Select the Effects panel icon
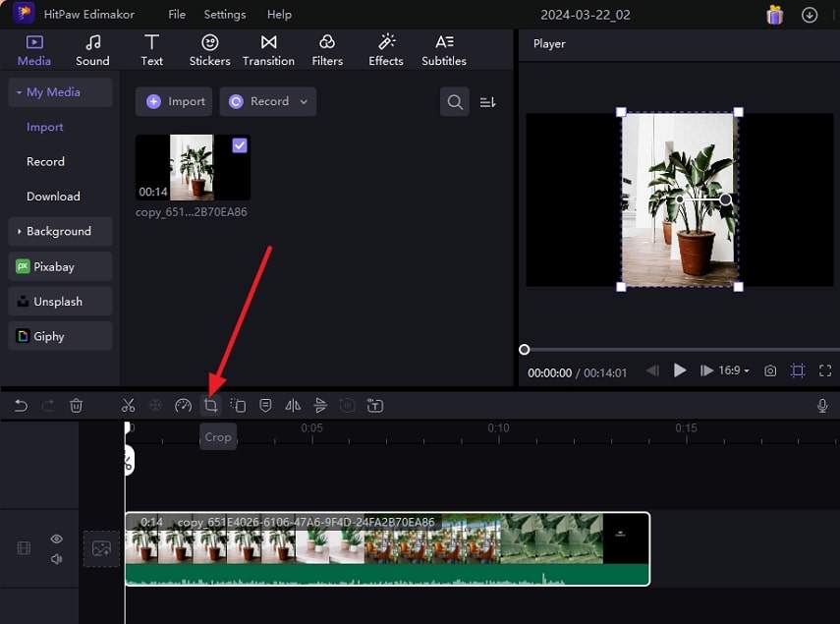840x624 pixels. 385,49
